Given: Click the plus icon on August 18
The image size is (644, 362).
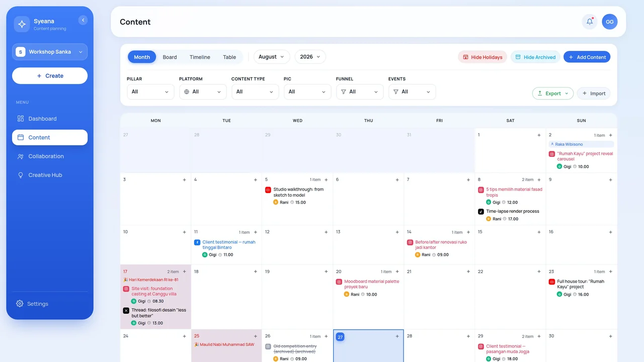Looking at the screenshot, I should pyautogui.click(x=255, y=271).
